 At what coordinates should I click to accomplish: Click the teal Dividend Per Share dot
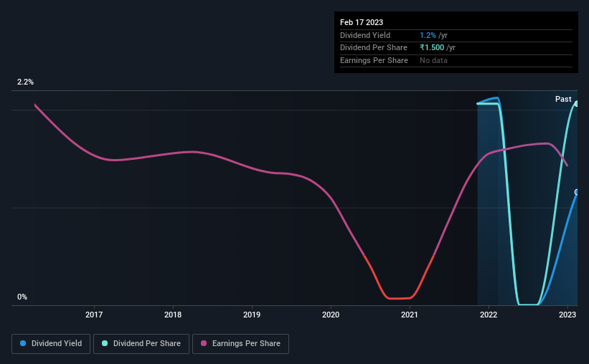105,343
